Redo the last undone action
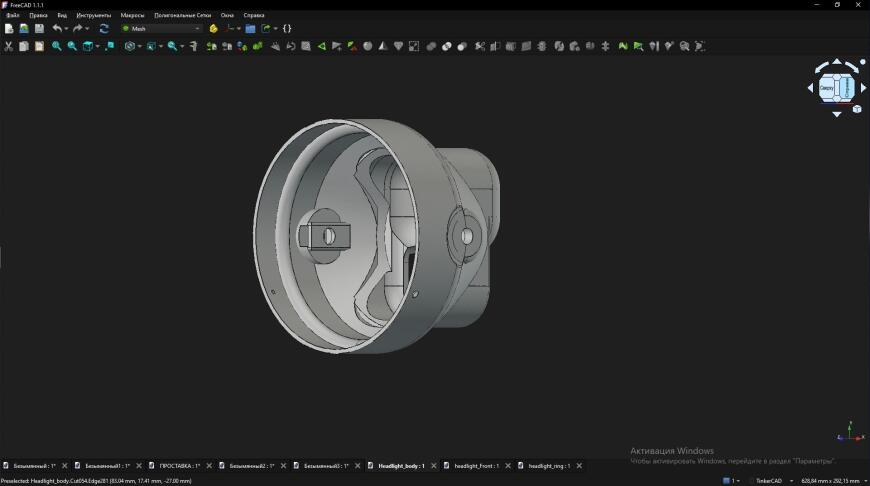The image size is (870, 486). click(x=78, y=28)
